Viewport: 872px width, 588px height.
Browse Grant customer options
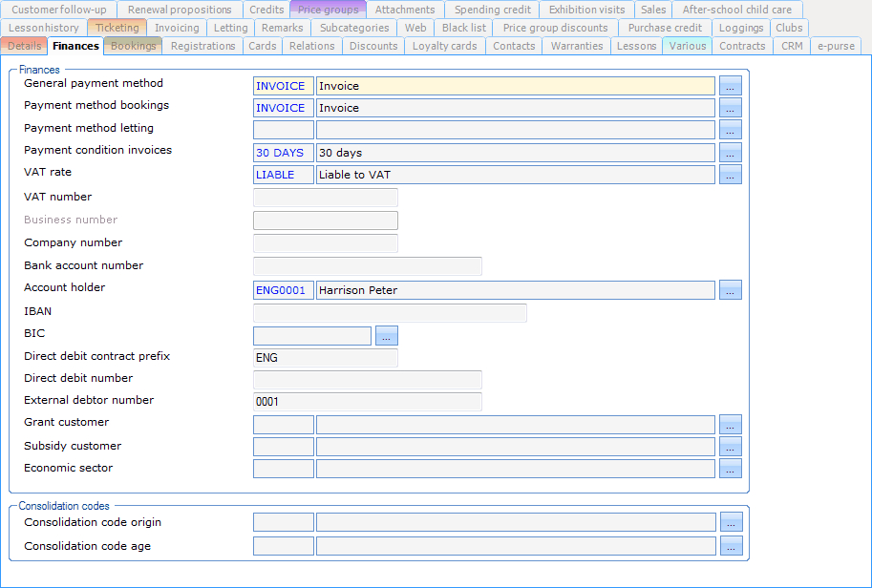[x=730, y=425]
